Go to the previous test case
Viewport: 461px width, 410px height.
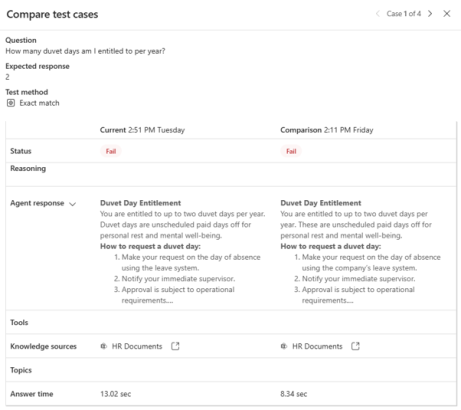(378, 14)
